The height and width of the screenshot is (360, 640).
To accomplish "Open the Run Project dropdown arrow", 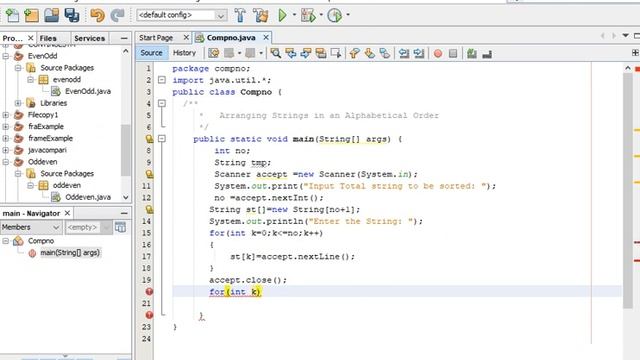I will click(294, 15).
